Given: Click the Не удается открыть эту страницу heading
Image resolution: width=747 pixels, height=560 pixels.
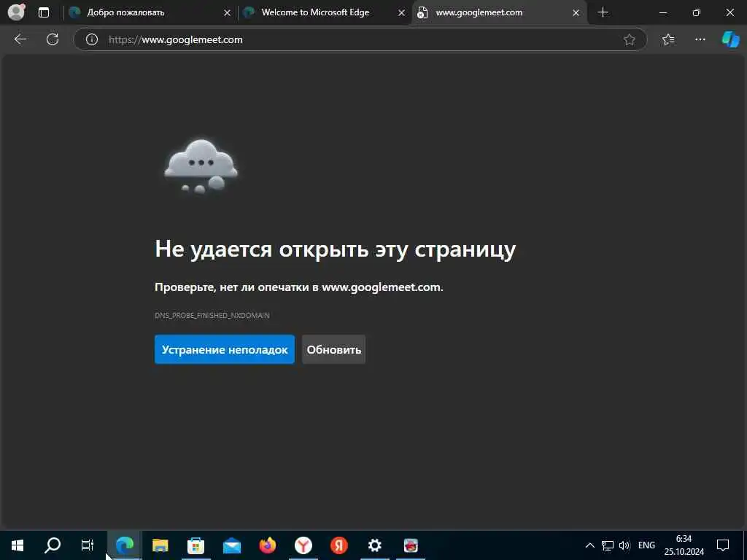Looking at the screenshot, I should 335,249.
